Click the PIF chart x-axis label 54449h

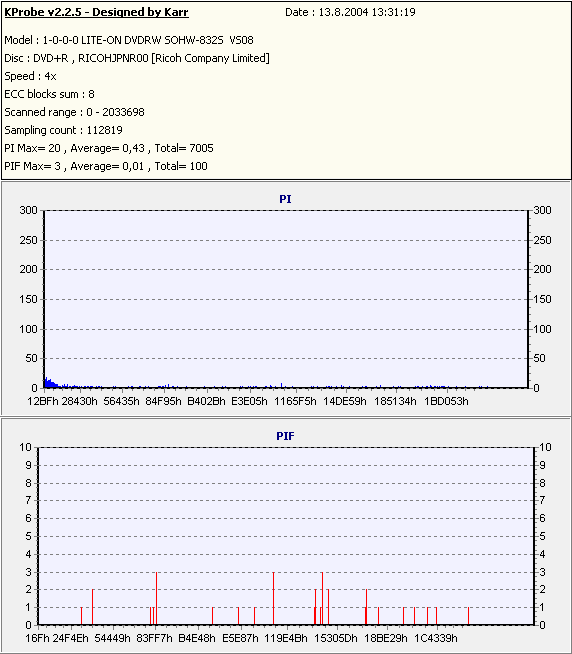pos(112,638)
